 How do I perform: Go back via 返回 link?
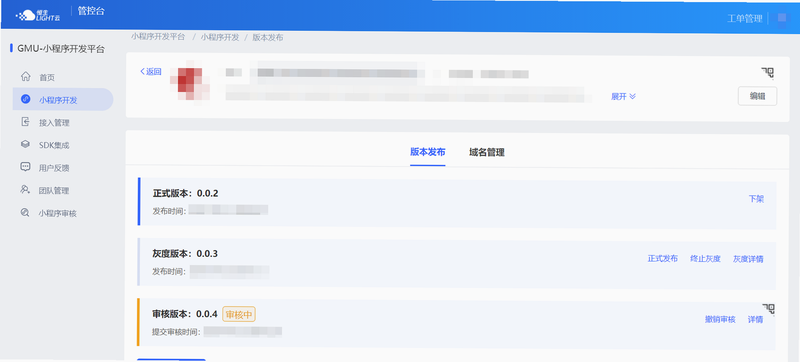pos(151,72)
